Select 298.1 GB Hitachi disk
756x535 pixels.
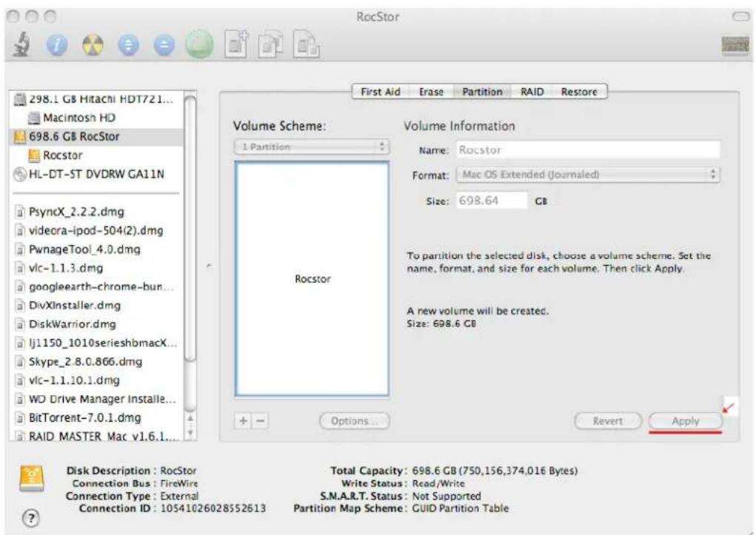point(96,99)
